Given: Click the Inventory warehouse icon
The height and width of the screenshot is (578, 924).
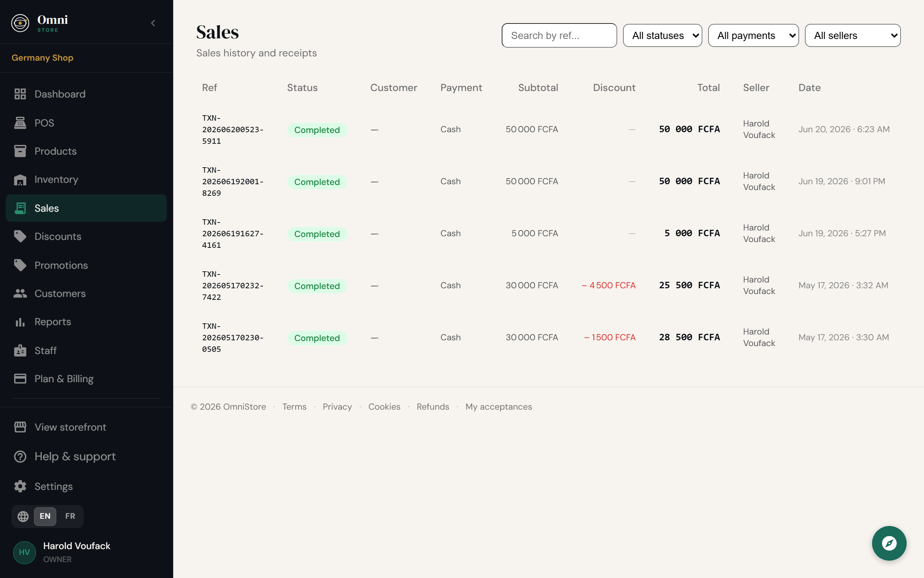Looking at the screenshot, I should (20, 179).
